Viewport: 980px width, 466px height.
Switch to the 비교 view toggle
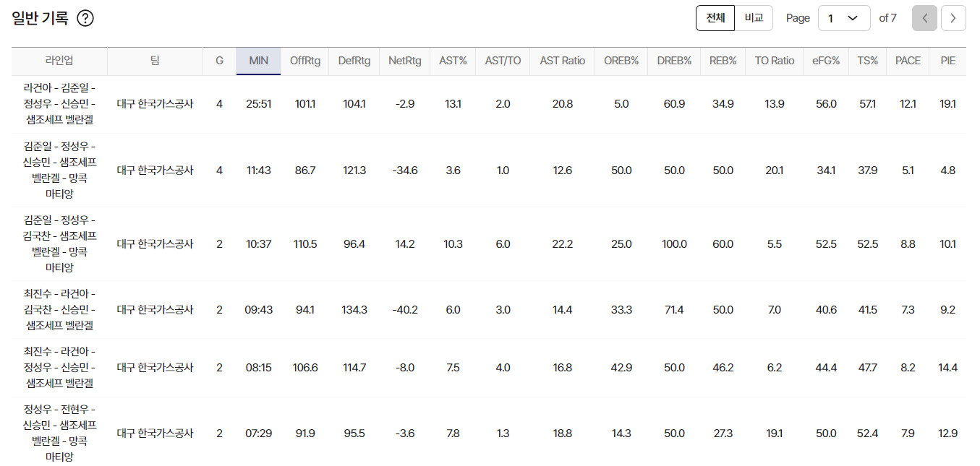(x=754, y=18)
